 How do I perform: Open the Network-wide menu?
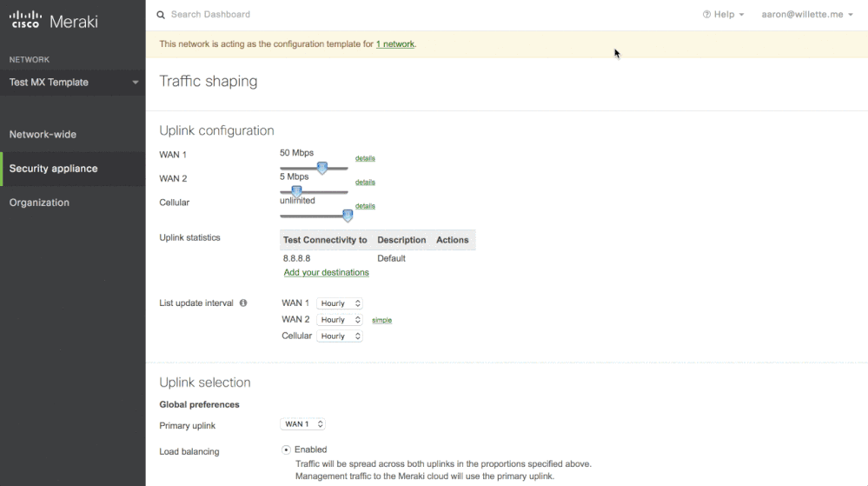pos(43,135)
